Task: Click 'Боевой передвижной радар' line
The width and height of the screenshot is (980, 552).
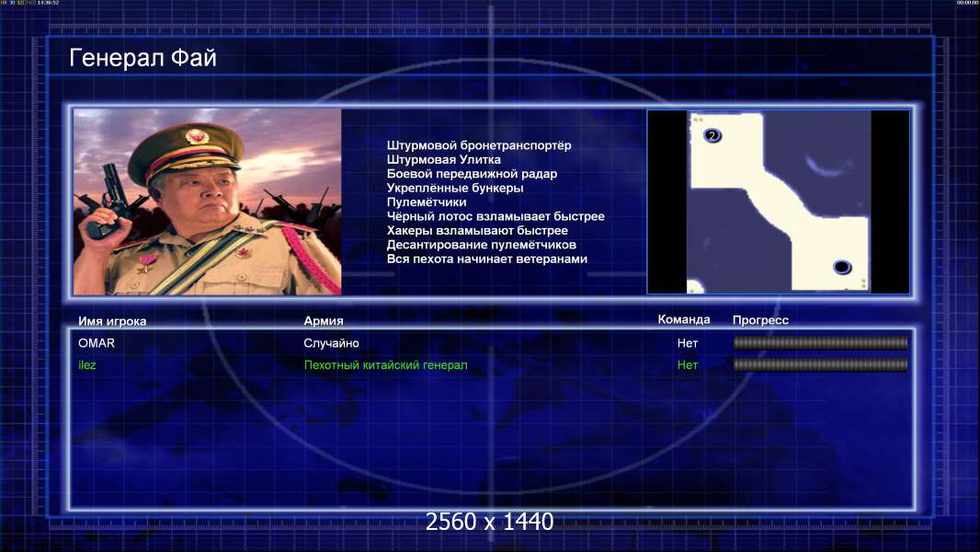Action: [472, 174]
